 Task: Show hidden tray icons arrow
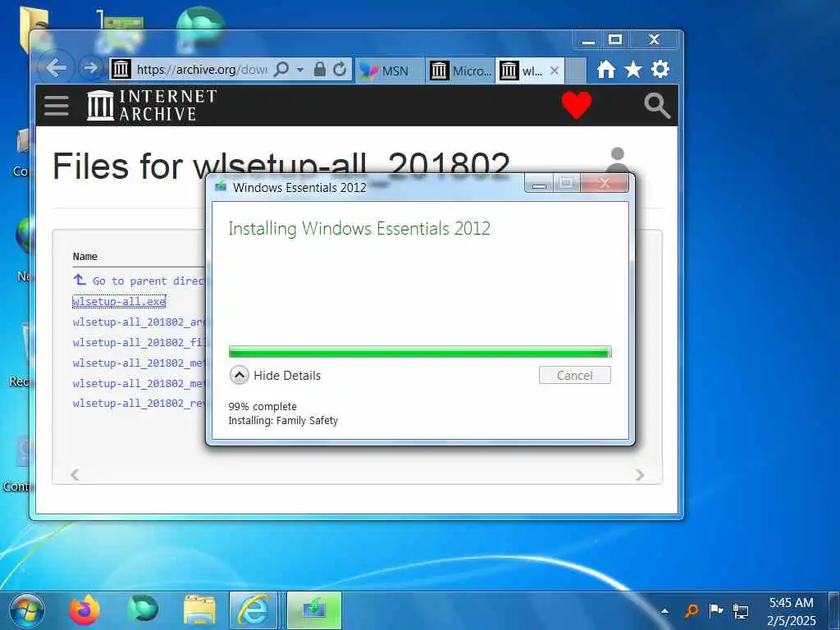click(664, 610)
